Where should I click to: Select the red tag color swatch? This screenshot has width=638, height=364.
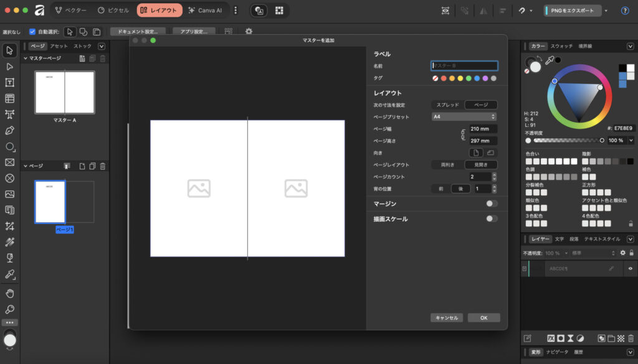coord(444,78)
